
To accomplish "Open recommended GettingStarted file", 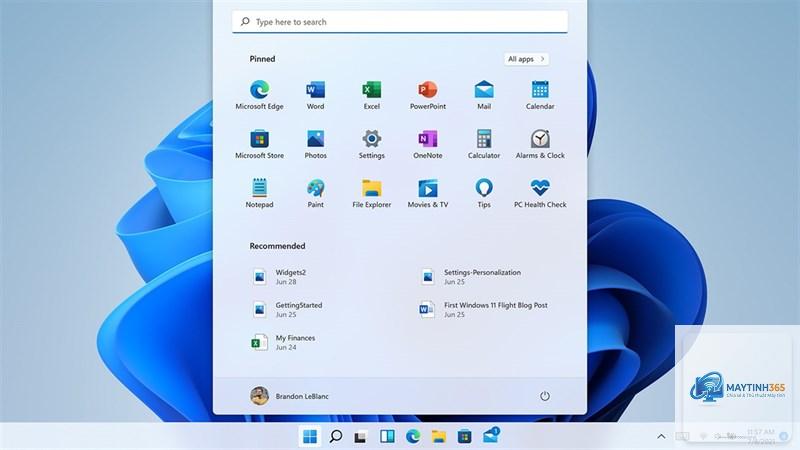I will click(x=287, y=309).
